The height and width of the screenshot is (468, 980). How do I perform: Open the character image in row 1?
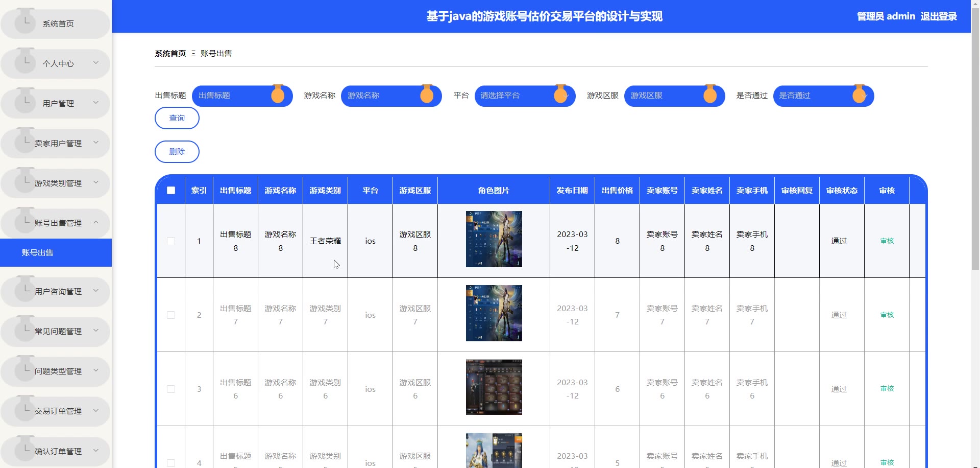pyautogui.click(x=494, y=239)
